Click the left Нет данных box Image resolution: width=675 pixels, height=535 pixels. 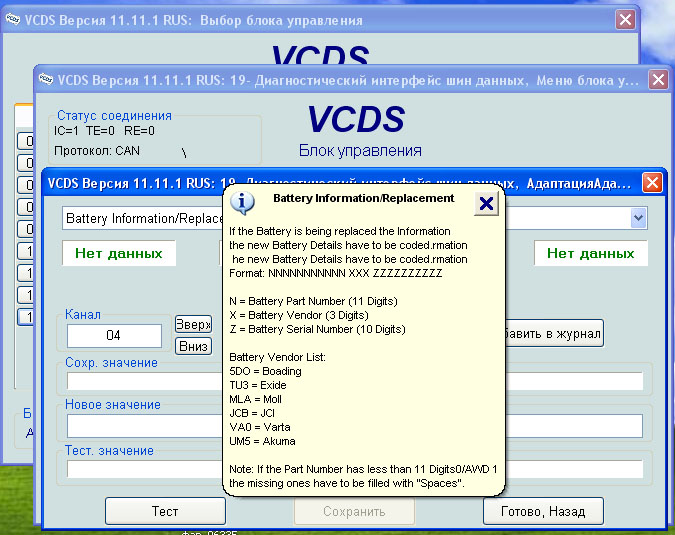(119, 253)
